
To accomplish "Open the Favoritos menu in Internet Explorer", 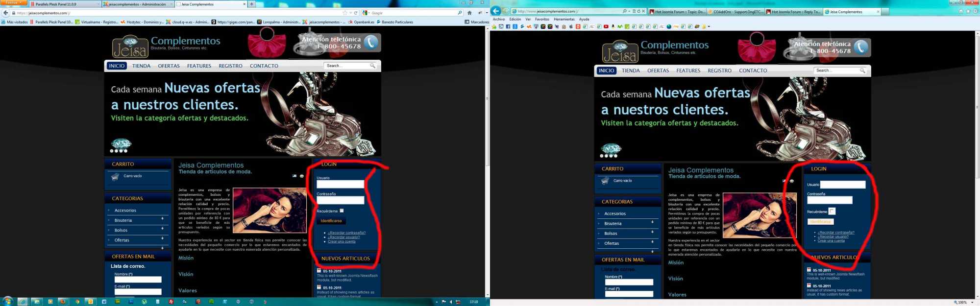I will tap(542, 19).
